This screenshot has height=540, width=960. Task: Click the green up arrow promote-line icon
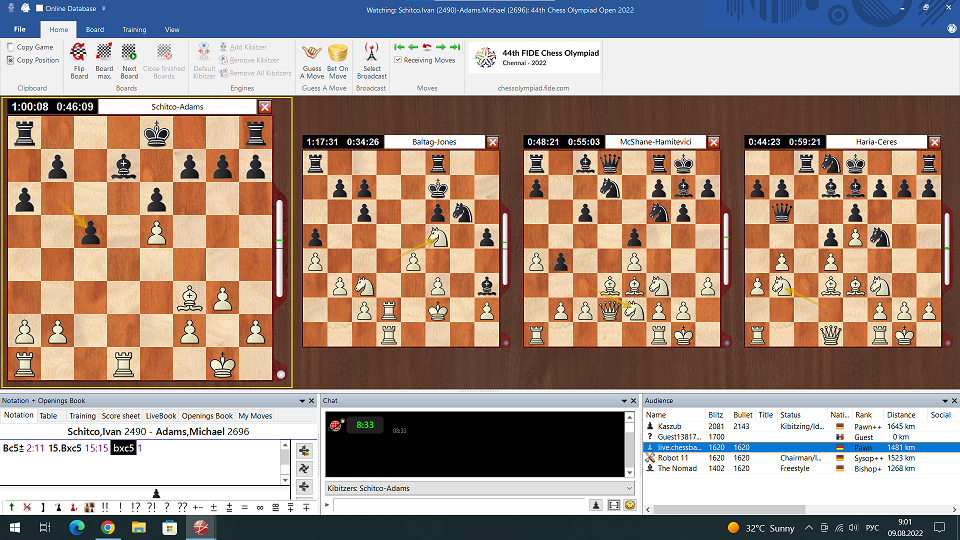click(12, 507)
